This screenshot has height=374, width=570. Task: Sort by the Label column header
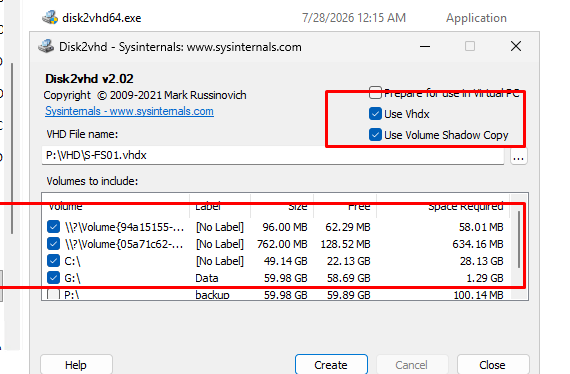pos(220,206)
